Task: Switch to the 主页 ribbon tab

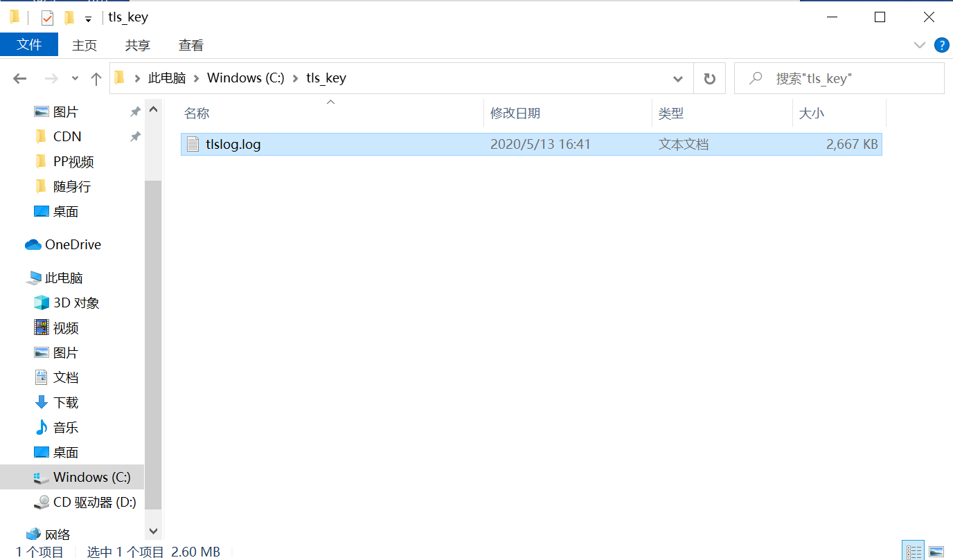Action: pyautogui.click(x=84, y=45)
